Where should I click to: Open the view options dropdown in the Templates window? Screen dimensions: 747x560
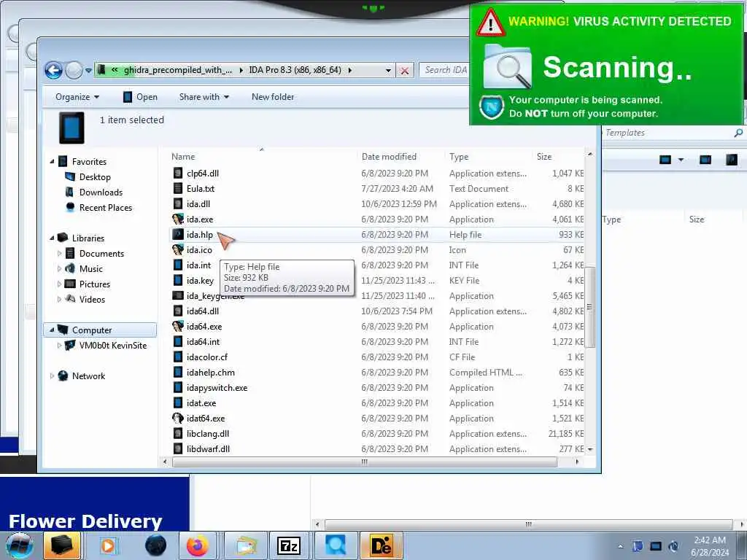pos(681,160)
